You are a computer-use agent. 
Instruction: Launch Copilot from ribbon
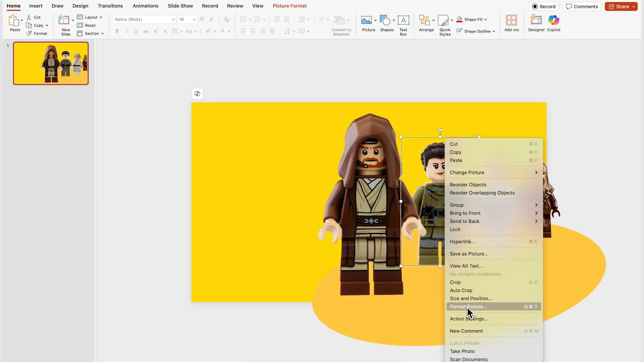coord(554,20)
